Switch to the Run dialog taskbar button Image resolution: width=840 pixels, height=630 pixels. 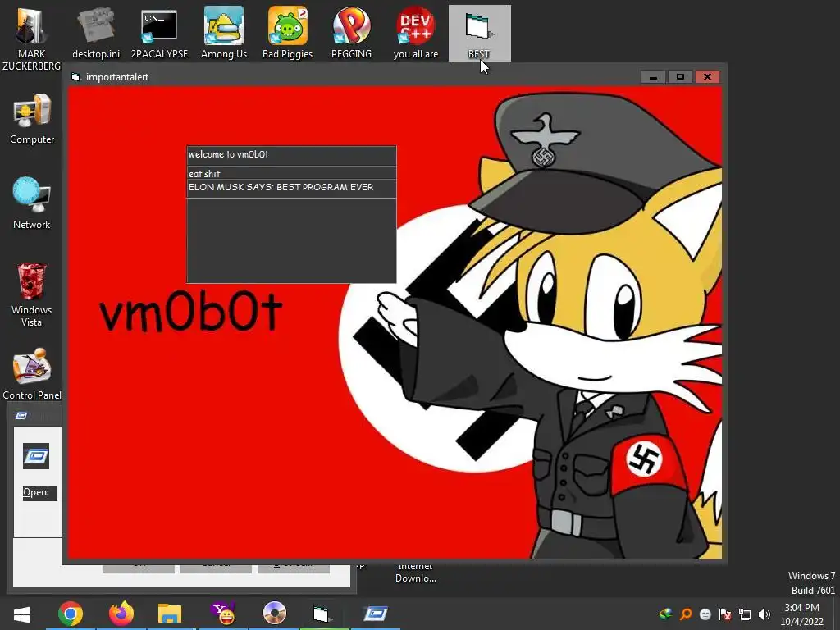[x=376, y=614]
